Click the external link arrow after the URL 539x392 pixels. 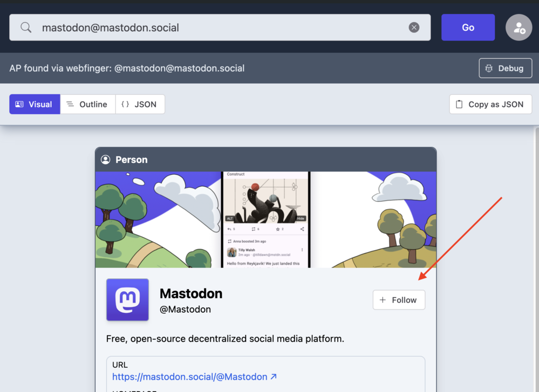point(274,377)
